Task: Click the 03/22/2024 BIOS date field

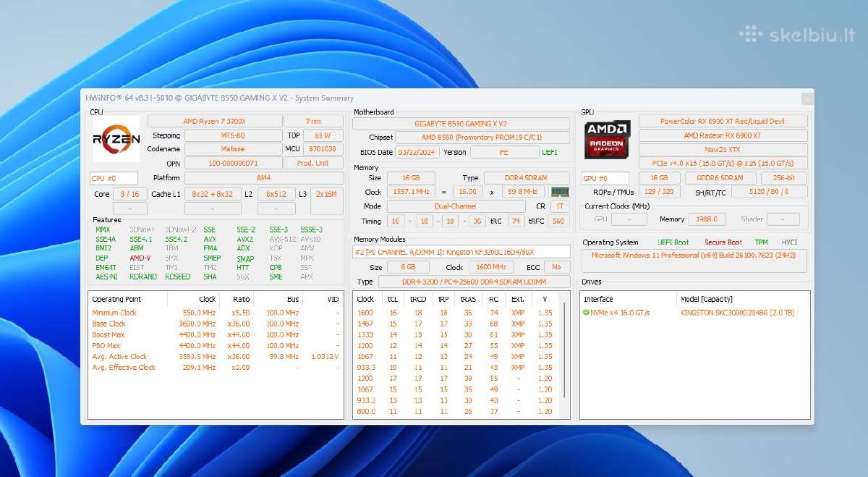Action: click(x=417, y=152)
